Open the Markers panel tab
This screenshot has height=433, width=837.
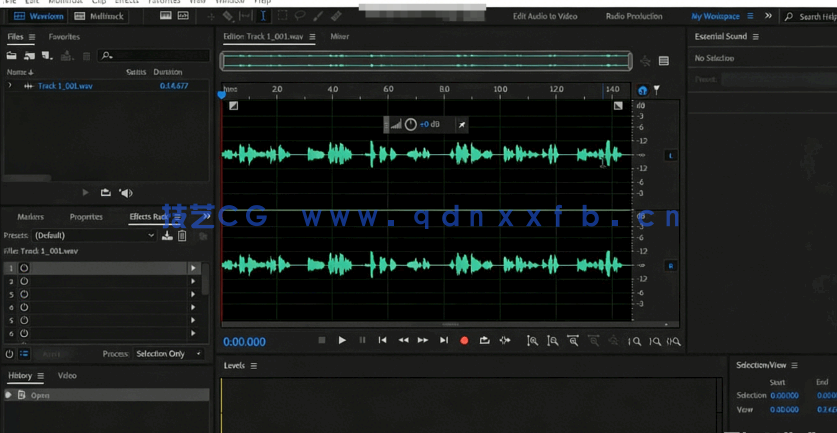pyautogui.click(x=30, y=217)
